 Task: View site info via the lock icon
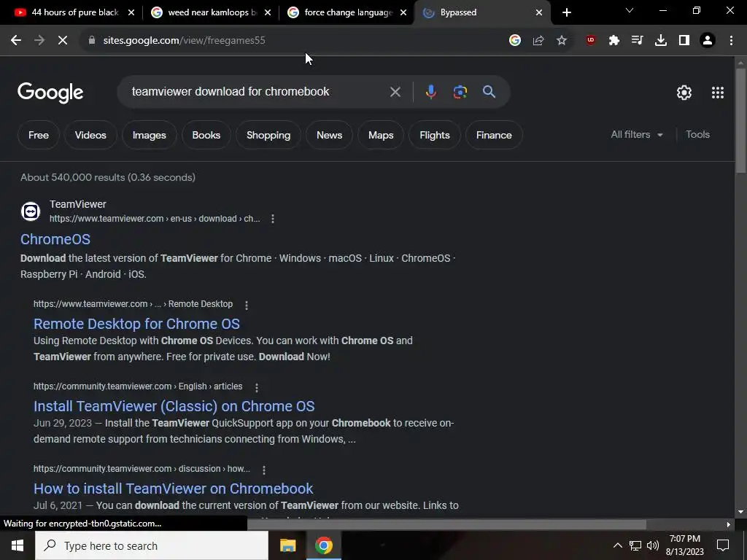click(91, 41)
